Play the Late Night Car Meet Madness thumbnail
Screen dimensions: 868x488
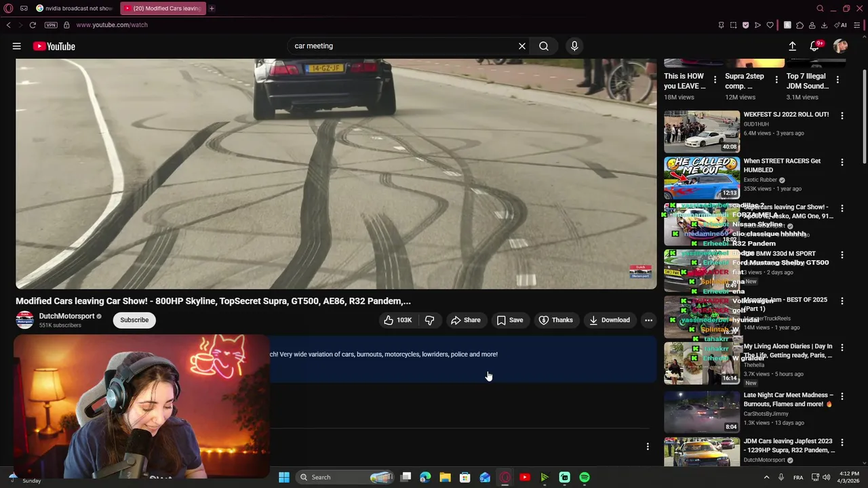702,411
